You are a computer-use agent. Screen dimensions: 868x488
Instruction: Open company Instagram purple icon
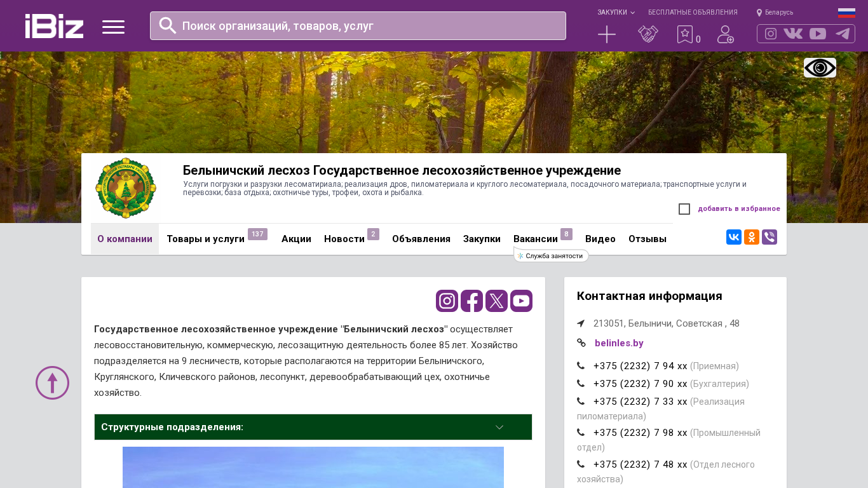click(x=447, y=301)
